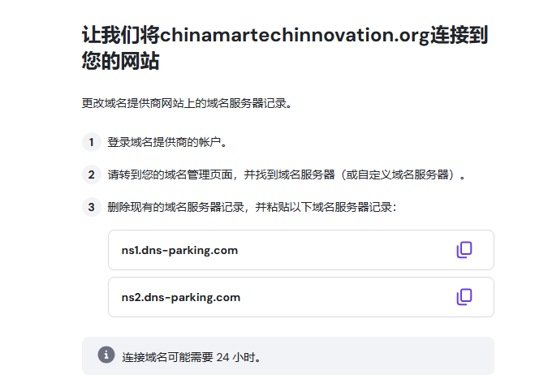Click the subtitle "更改域名提供商网站上的域名服务器记录"

pyautogui.click(x=185, y=103)
